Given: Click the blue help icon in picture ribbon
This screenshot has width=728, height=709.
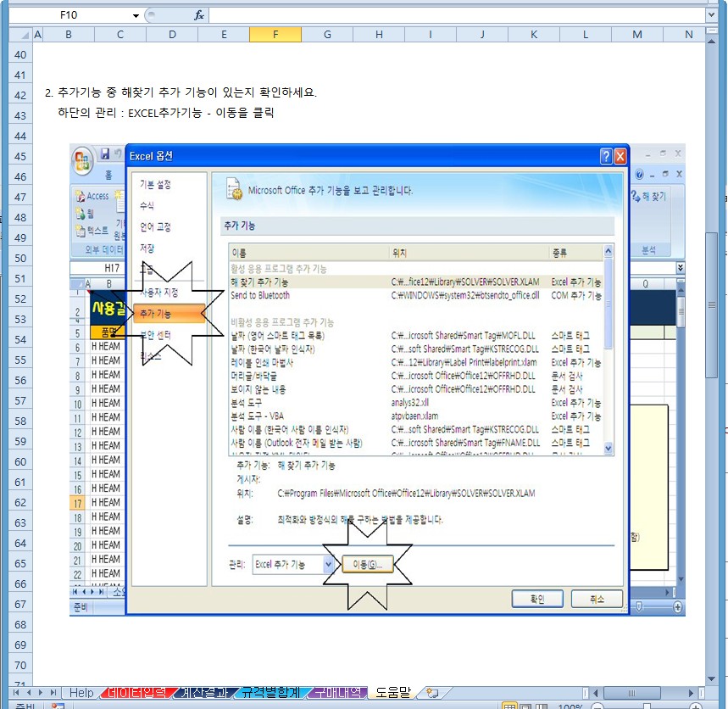Looking at the screenshot, I should point(639,174).
